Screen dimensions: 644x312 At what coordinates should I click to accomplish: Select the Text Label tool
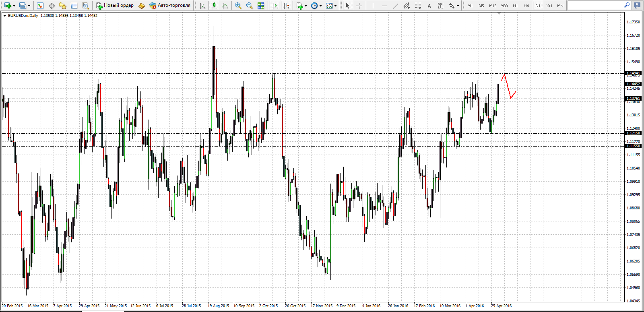[440, 6]
